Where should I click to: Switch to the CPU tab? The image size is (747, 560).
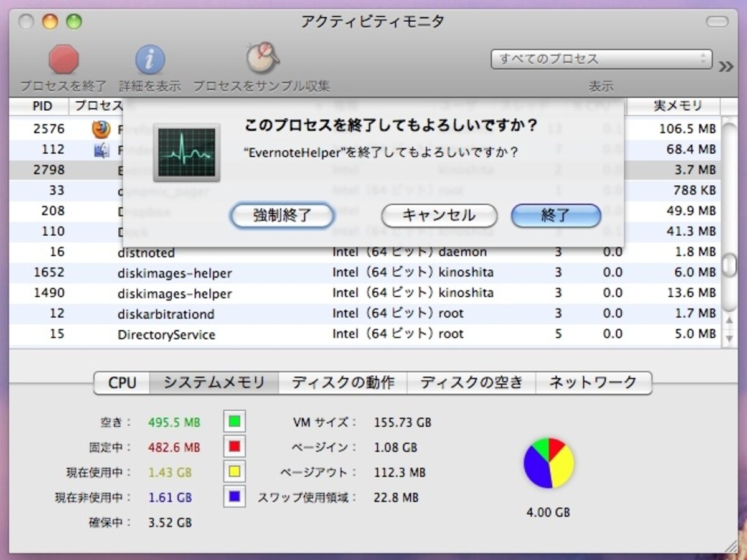pyautogui.click(x=122, y=383)
